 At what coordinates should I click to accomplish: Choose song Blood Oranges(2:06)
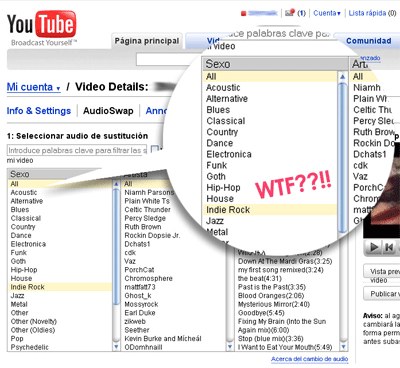pyautogui.click(x=271, y=296)
